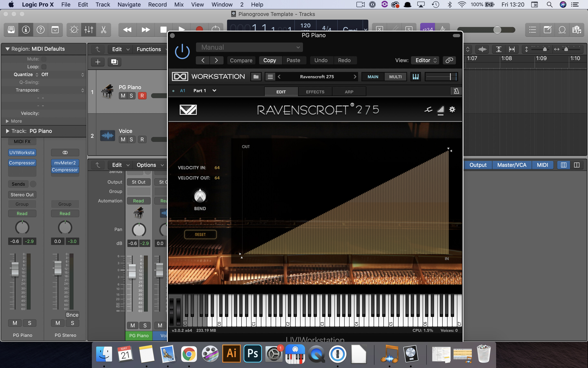Open the UVIWorksta instrument slot
588x368 pixels.
point(22,153)
